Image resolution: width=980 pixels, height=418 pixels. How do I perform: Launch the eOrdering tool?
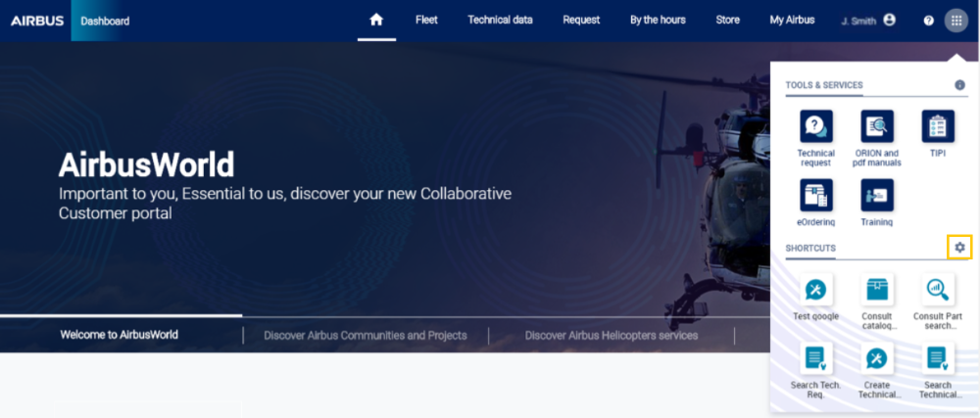(x=816, y=203)
